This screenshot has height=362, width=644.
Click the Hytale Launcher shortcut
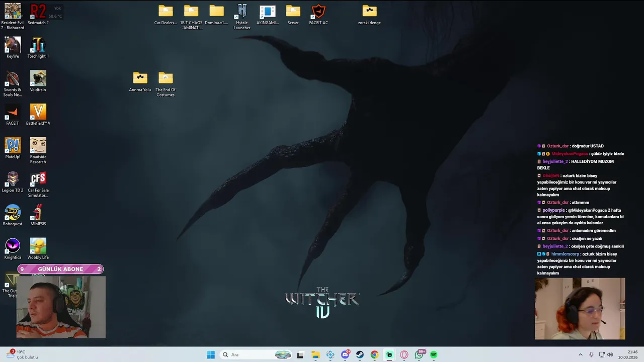tap(242, 17)
